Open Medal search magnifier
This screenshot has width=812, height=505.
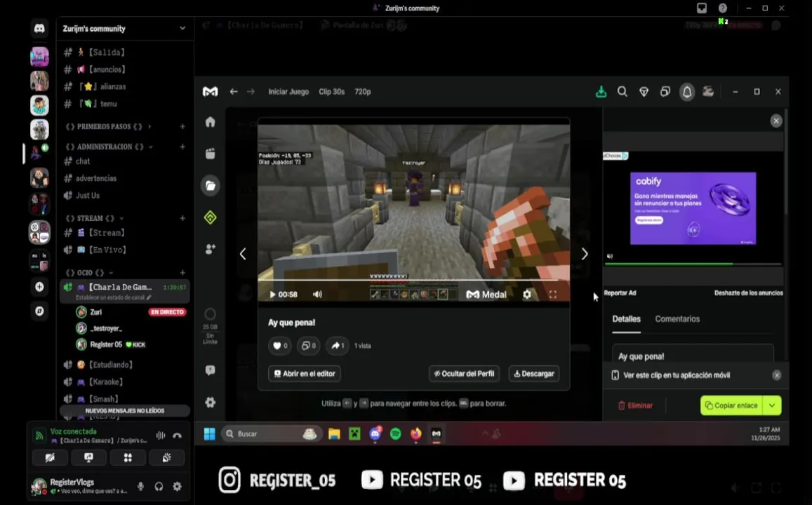[x=623, y=92]
